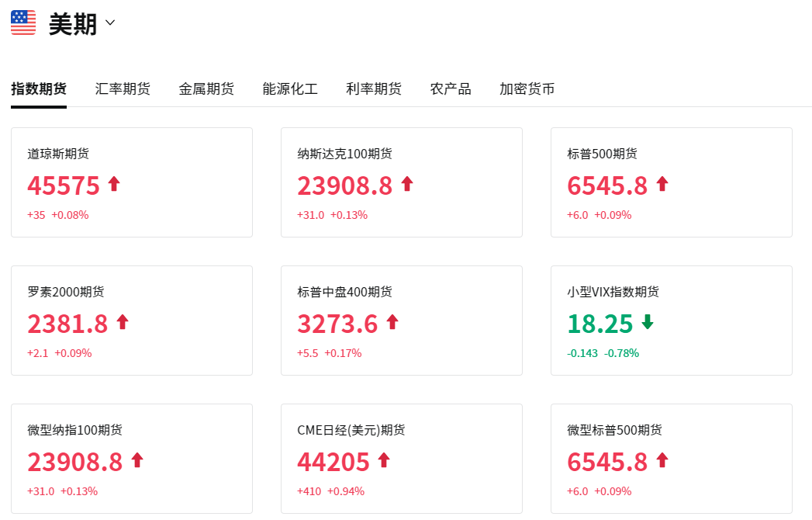
Task: Click the up arrow beside 44205
Action: [x=384, y=460]
